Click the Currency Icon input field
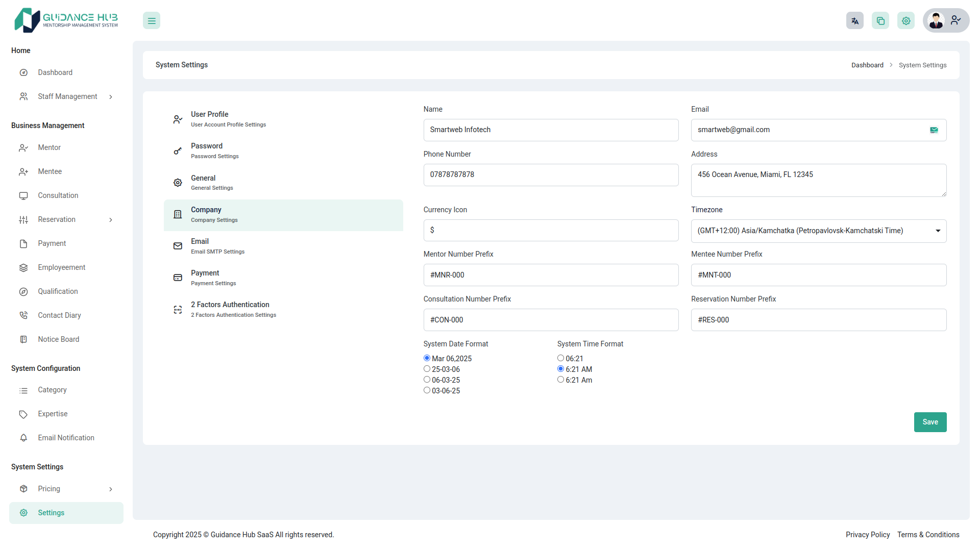Screen dimensions: 980x551 [551, 230]
